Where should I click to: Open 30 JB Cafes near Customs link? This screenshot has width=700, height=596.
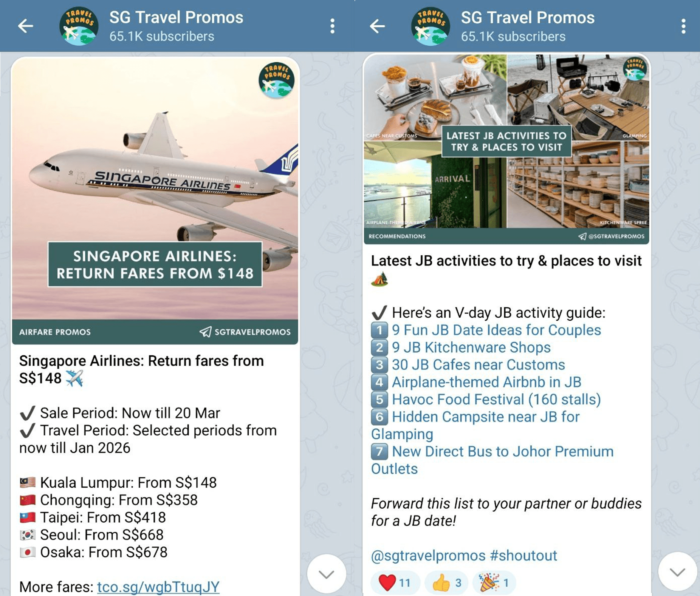coord(478,365)
